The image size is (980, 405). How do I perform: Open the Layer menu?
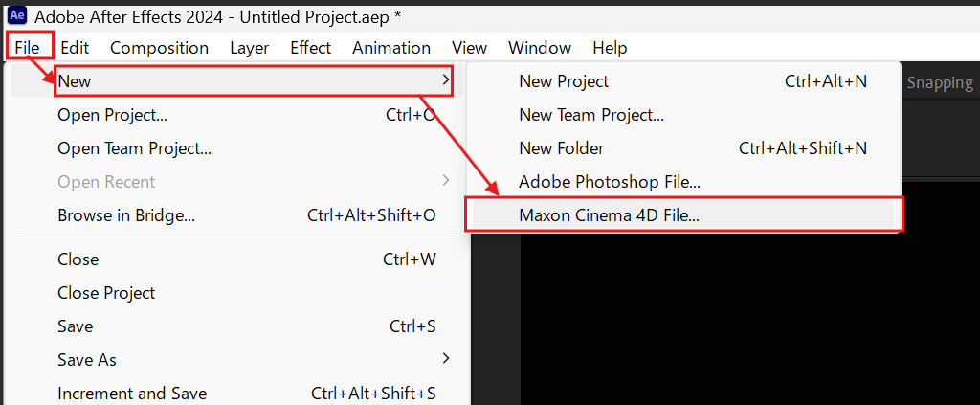(250, 48)
